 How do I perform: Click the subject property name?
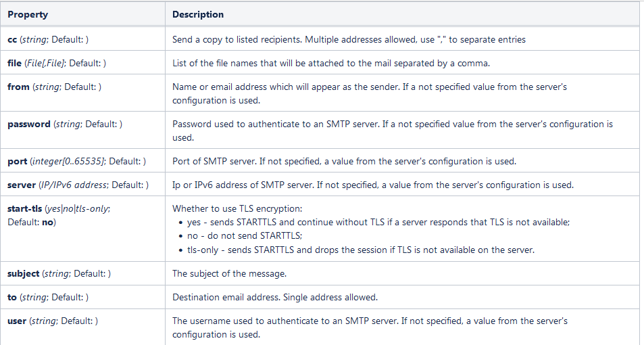click(23, 274)
